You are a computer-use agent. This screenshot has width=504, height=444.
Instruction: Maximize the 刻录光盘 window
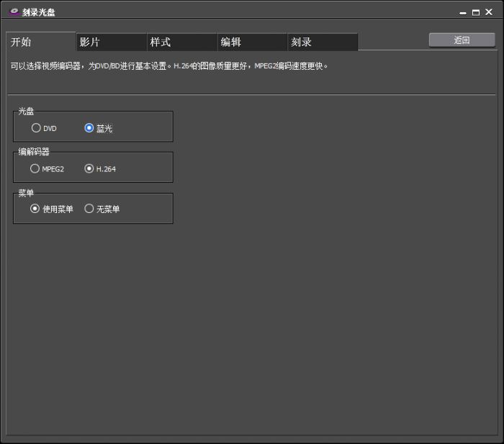pyautogui.click(x=476, y=13)
